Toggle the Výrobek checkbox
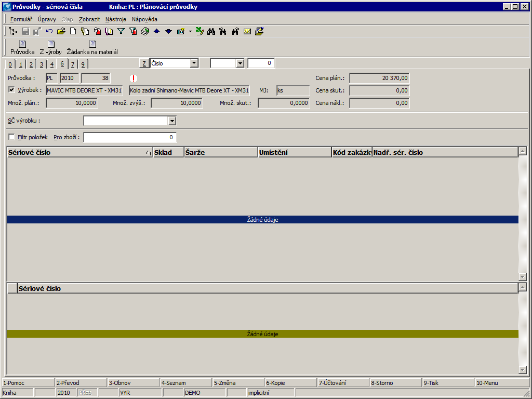Image resolution: width=532 pixels, height=399 pixels. click(x=12, y=89)
